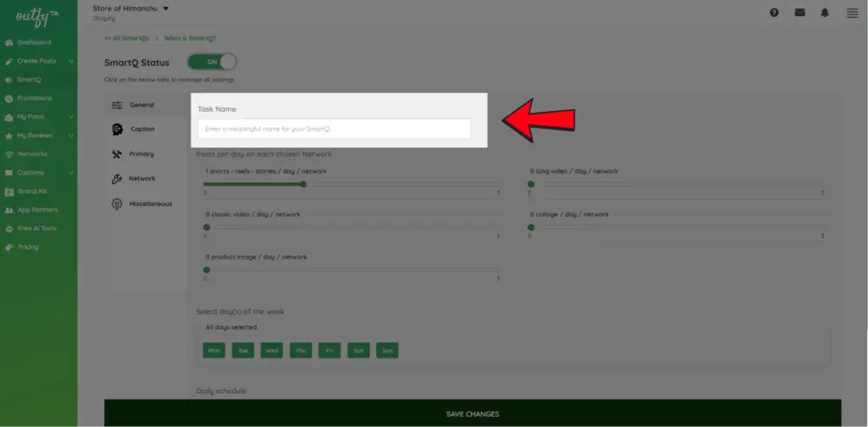Open the hamburger menu icon
The height and width of the screenshot is (427, 868).
pos(852,13)
